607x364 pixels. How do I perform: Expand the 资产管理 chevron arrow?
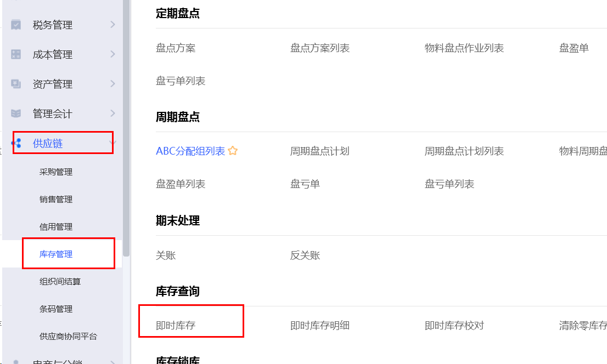pos(113,84)
